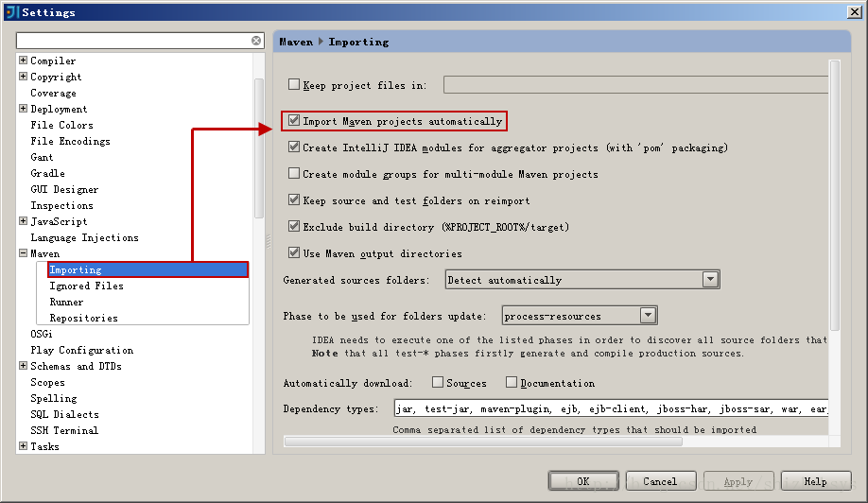The height and width of the screenshot is (503, 868).
Task: Expand Schemas and DTDs node
Action: [x=23, y=365]
